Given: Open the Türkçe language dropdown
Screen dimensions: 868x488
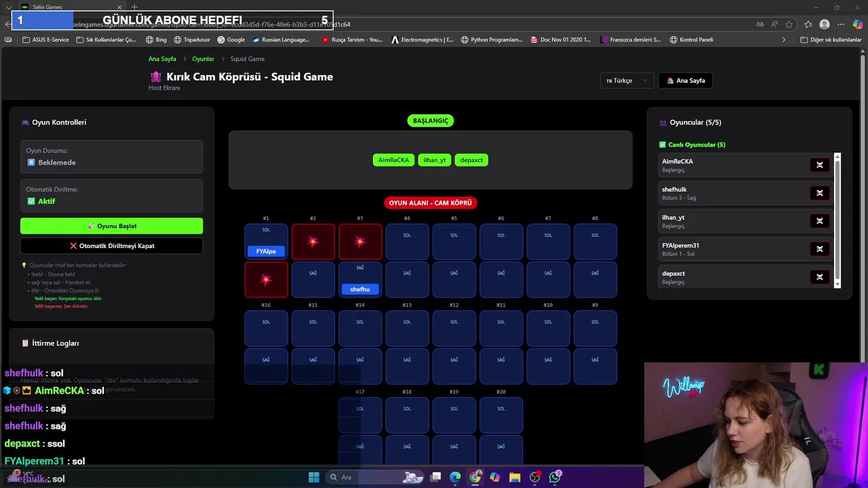Looking at the screenshot, I should click(x=627, y=81).
